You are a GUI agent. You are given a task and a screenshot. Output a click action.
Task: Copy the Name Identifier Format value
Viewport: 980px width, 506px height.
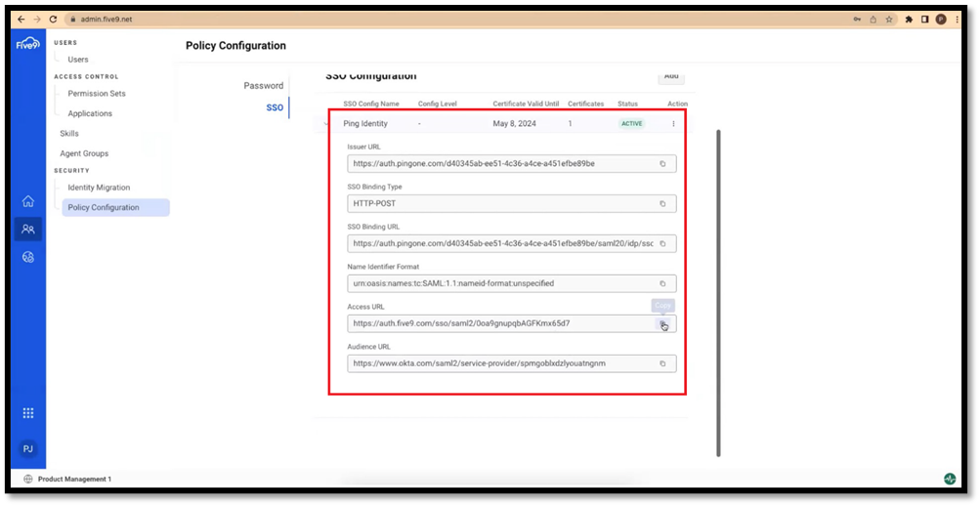(x=662, y=283)
